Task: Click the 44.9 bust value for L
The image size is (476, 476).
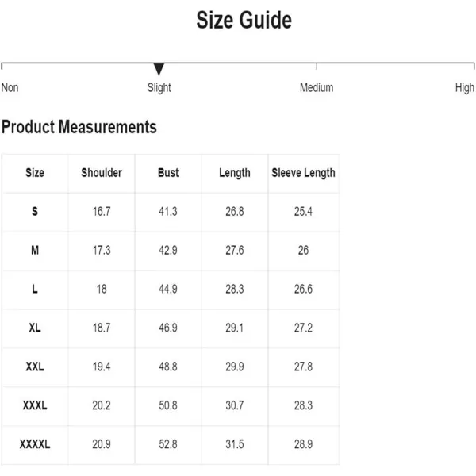Action: (168, 289)
